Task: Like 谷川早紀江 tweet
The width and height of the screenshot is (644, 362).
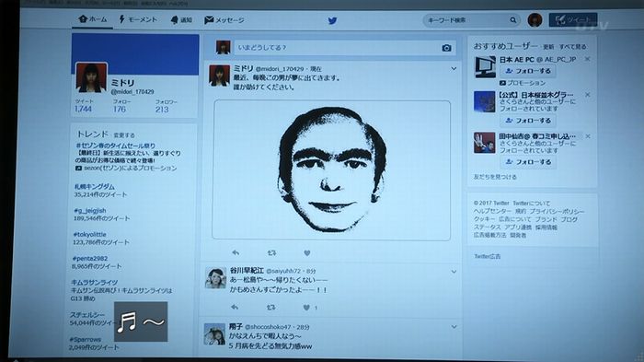Action: click(306, 308)
